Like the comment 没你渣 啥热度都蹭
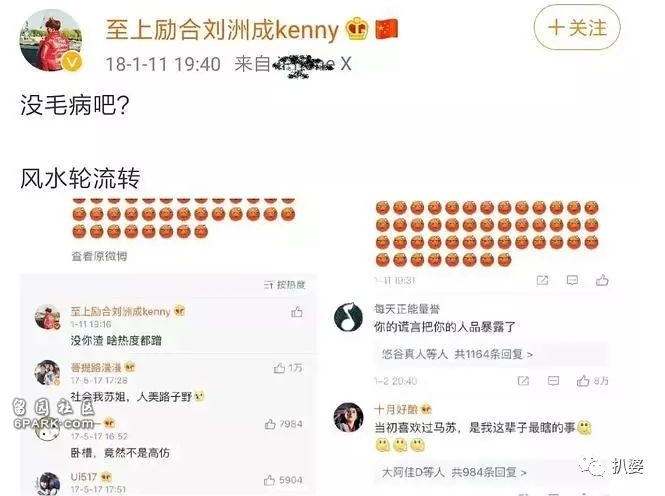The image size is (665, 496). click(x=297, y=312)
